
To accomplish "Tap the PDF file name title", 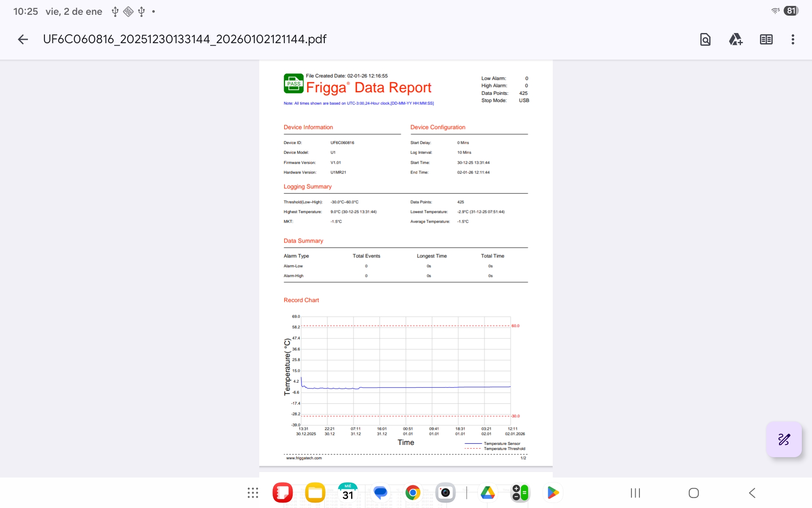I will [185, 39].
